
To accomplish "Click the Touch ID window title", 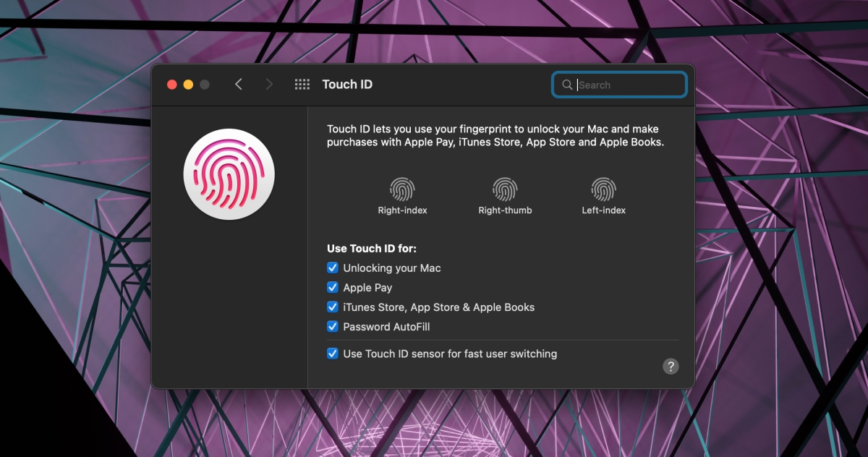I will tap(347, 85).
